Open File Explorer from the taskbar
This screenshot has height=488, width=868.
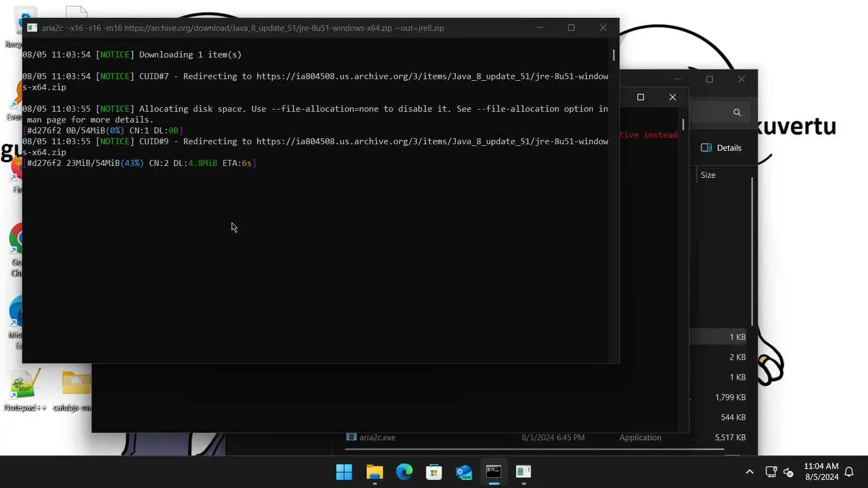click(374, 472)
